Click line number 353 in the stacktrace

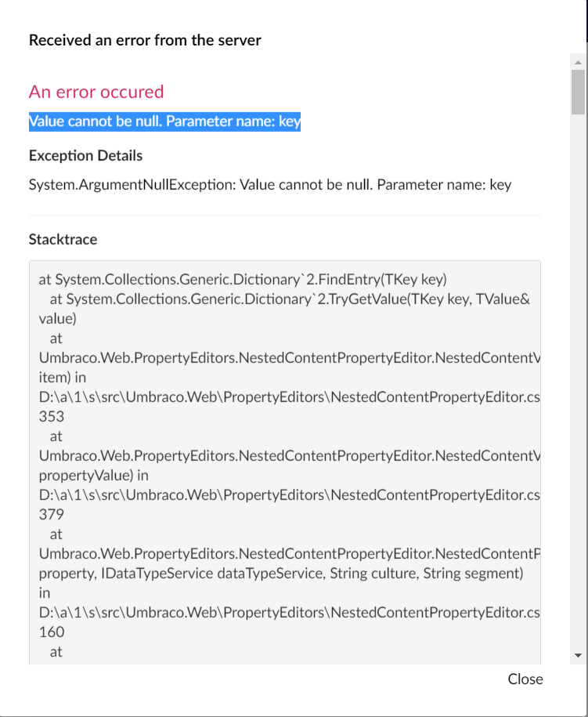[x=52, y=417]
